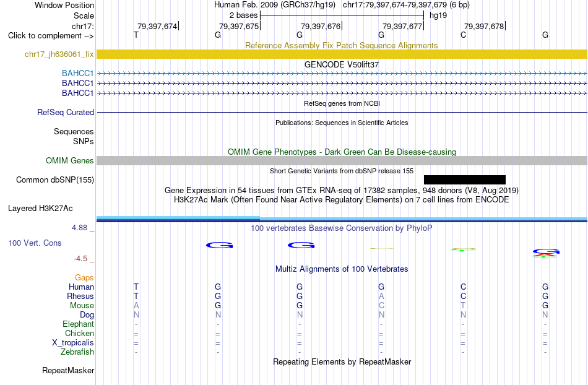Click the Mouse T base in alignment
Image resolution: width=588 pixels, height=385 pixels.
tap(464, 306)
